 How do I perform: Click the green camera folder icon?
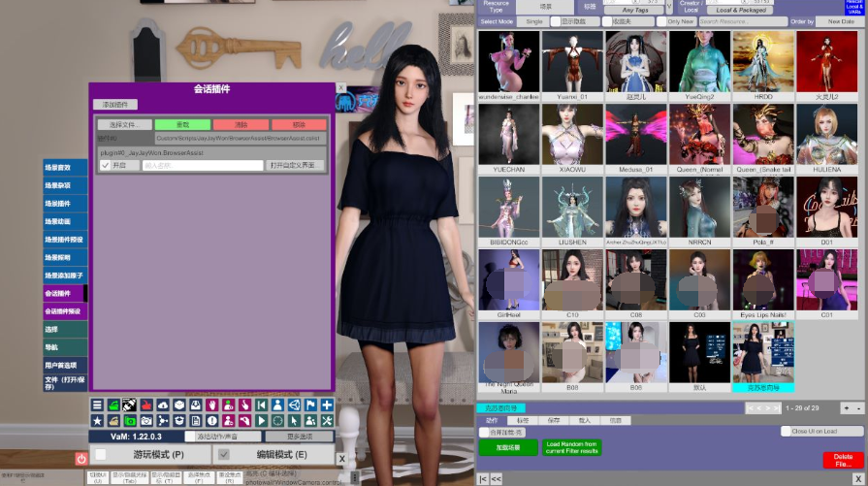coord(130,421)
